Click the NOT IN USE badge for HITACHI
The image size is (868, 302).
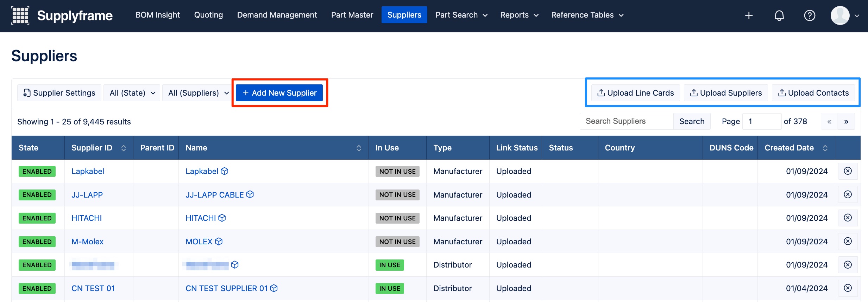coord(397,218)
